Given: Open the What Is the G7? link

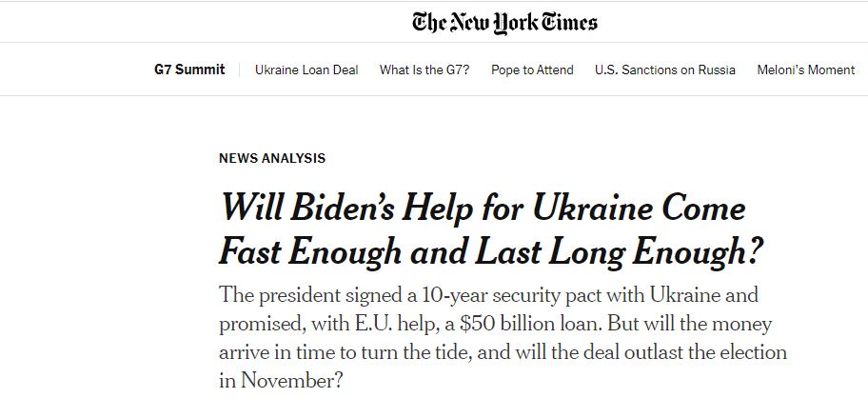Looking at the screenshot, I should pos(424,70).
